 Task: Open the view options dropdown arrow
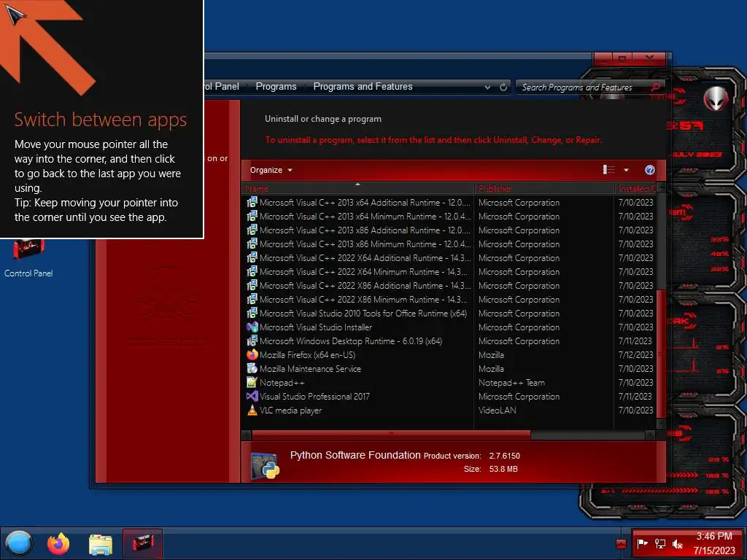click(x=626, y=170)
